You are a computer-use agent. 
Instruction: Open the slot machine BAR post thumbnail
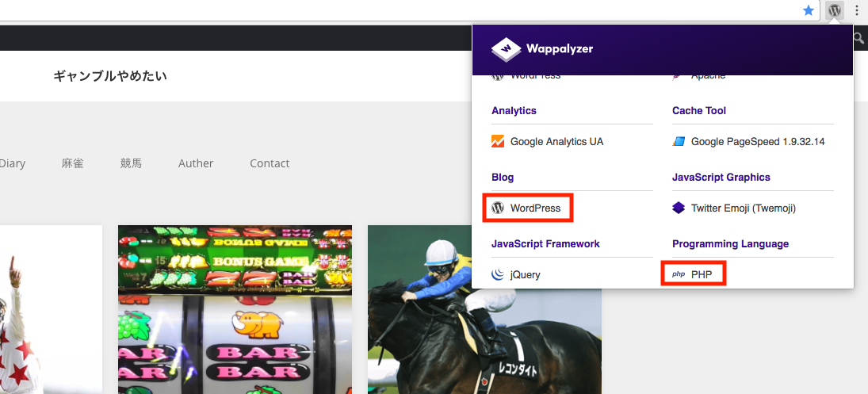(235, 309)
